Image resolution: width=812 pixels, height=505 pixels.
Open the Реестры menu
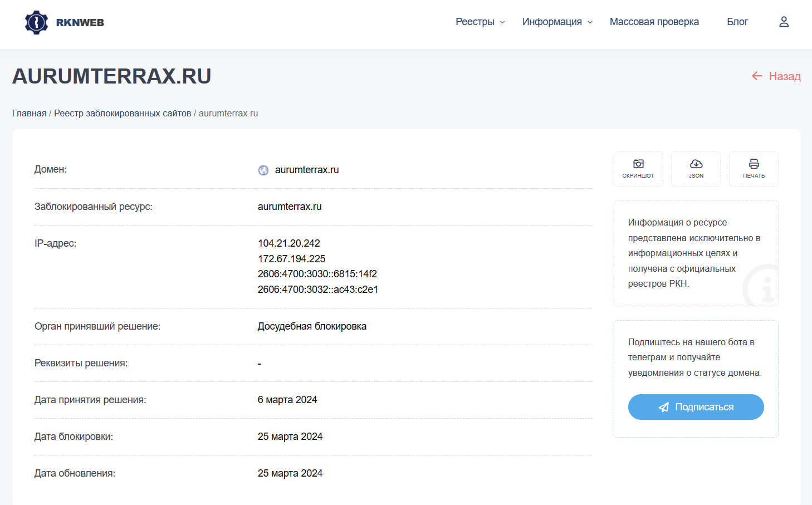(475, 22)
